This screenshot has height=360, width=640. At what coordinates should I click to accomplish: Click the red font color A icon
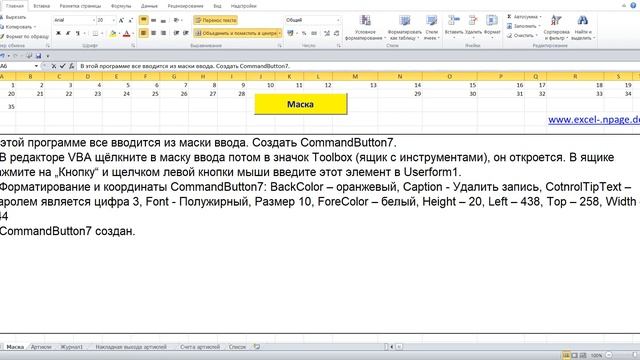[126, 33]
